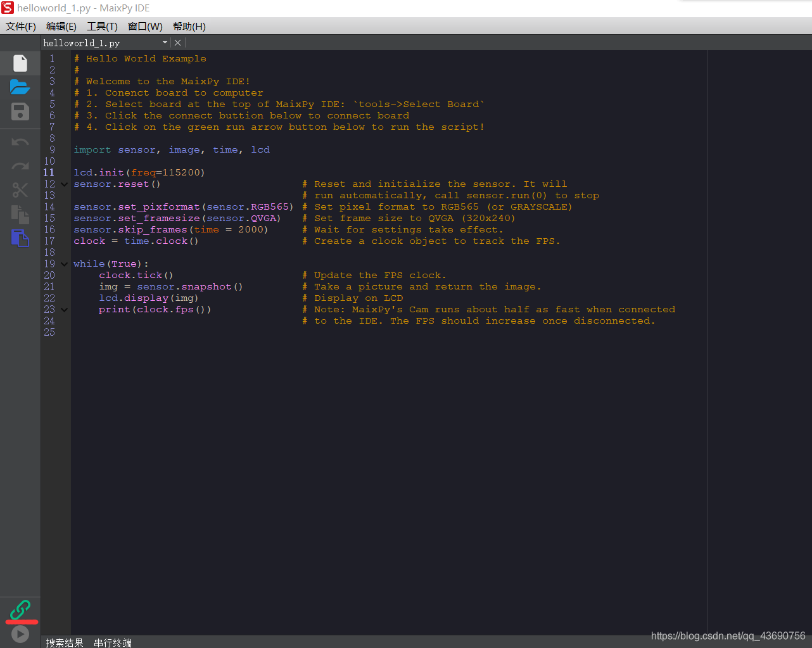The image size is (812, 648).
Task: Click 'QVGA' in the set_framesize argument
Action: [x=263, y=219]
